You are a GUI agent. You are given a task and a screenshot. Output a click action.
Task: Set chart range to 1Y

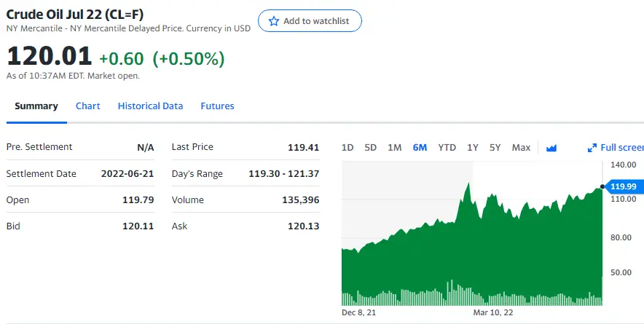(x=473, y=148)
